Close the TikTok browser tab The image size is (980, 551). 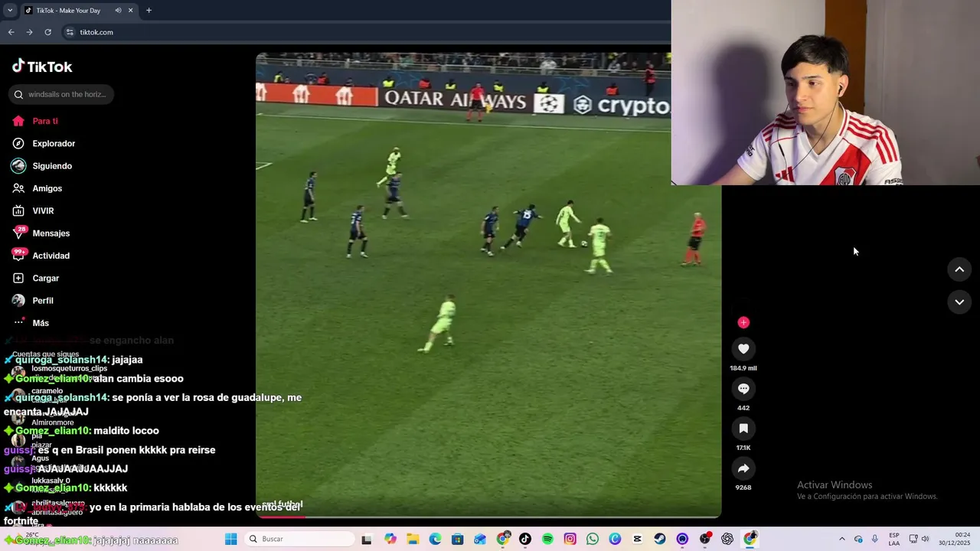point(130,11)
